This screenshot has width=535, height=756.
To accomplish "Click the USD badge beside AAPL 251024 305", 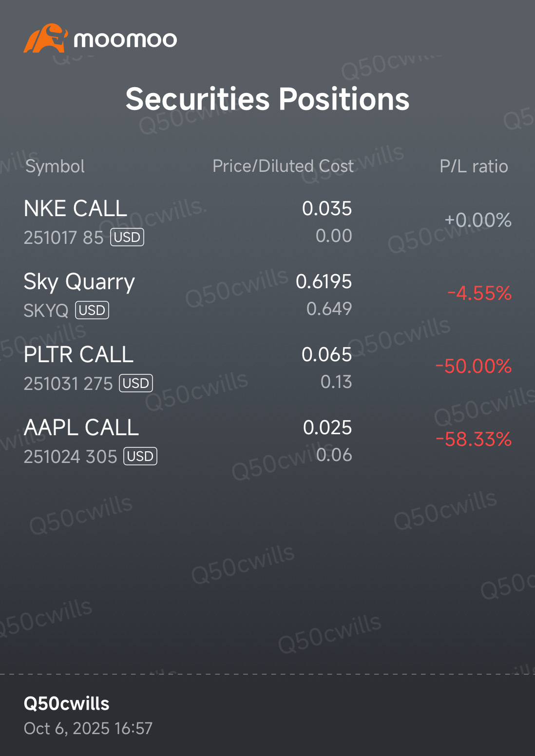I will point(140,457).
